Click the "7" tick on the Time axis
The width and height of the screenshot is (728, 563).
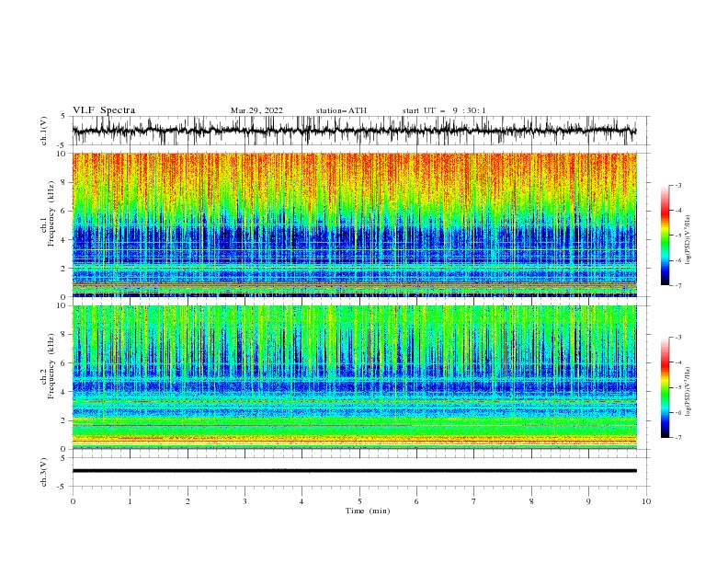click(474, 501)
